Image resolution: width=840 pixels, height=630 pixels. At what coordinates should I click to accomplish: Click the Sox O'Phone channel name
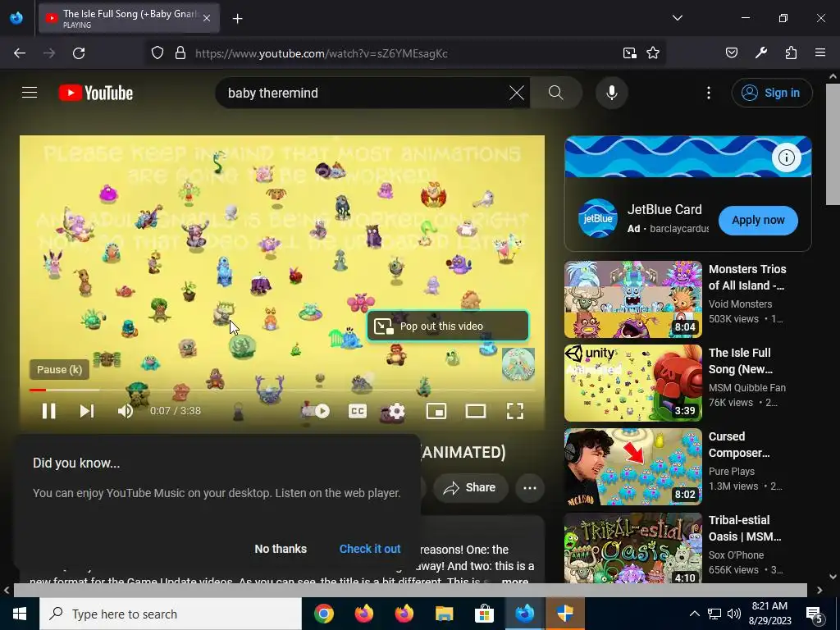click(736, 555)
